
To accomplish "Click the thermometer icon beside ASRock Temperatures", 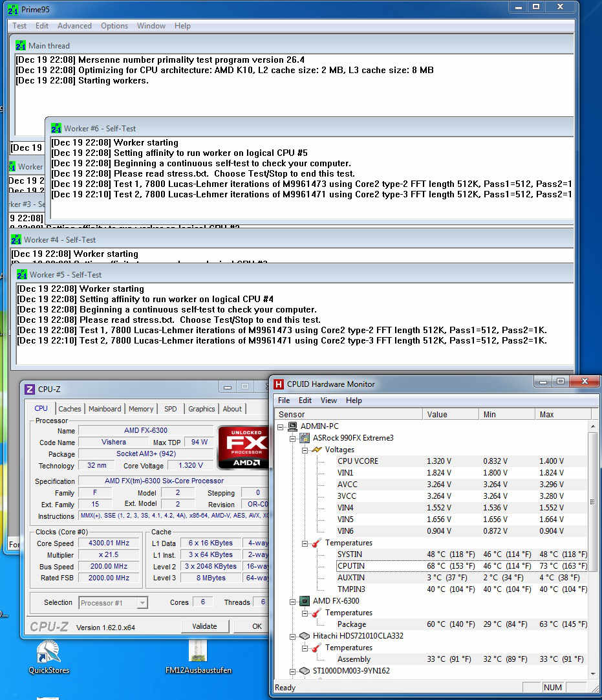I will (316, 543).
